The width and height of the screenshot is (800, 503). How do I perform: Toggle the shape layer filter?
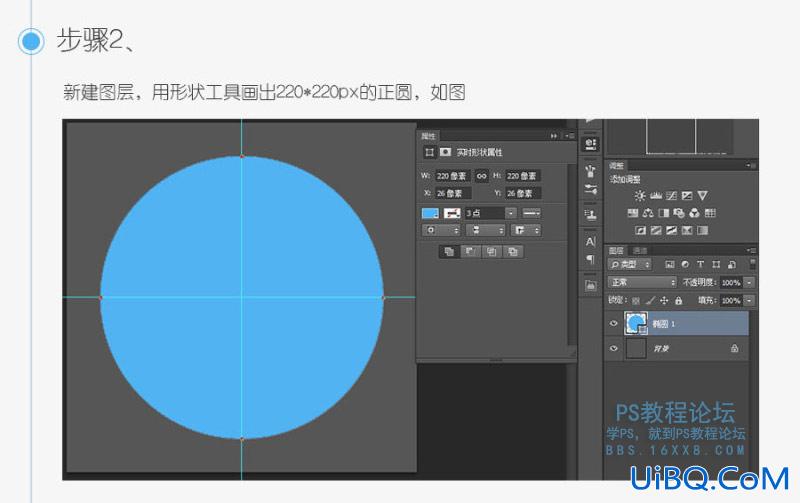pos(716,264)
